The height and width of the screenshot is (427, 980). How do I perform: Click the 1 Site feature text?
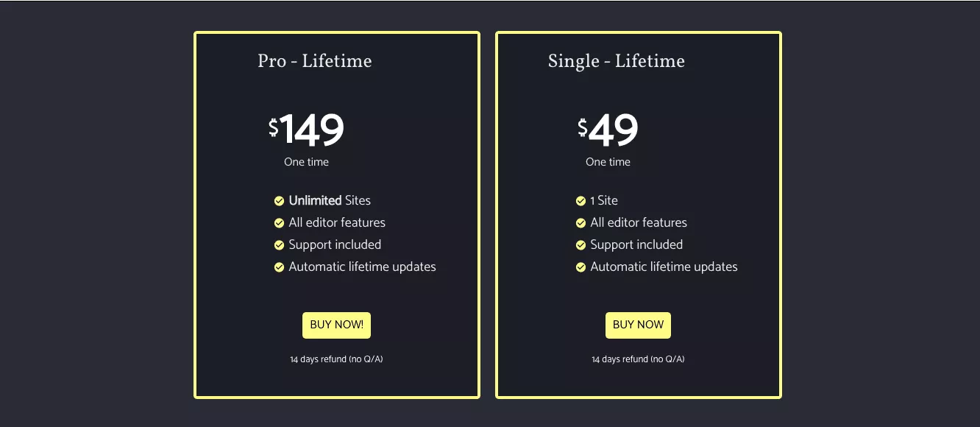604,200
